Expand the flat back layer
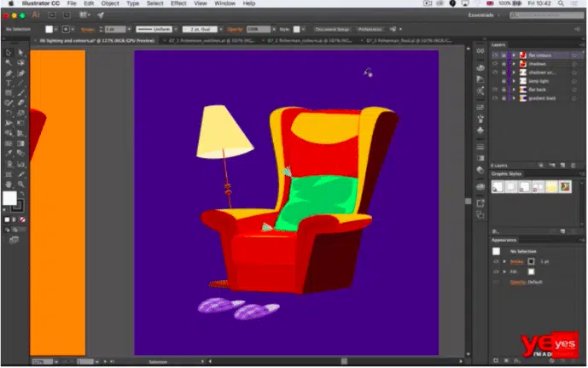588x368 pixels. click(x=514, y=90)
